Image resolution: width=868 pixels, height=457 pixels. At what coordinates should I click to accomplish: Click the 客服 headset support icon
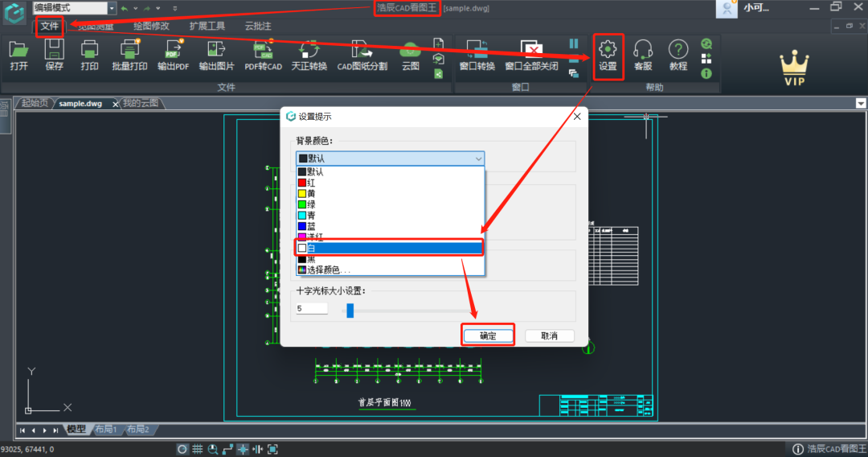coord(643,55)
